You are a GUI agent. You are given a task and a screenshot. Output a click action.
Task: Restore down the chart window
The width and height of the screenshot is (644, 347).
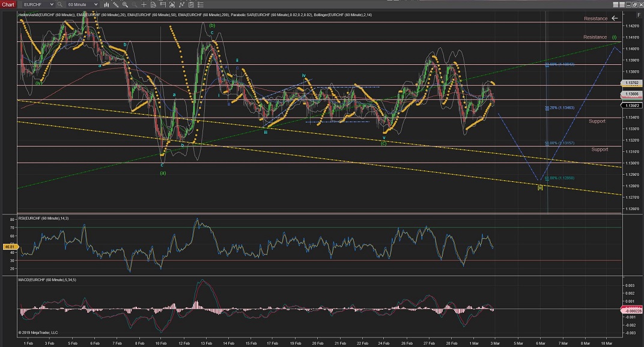[634, 5]
